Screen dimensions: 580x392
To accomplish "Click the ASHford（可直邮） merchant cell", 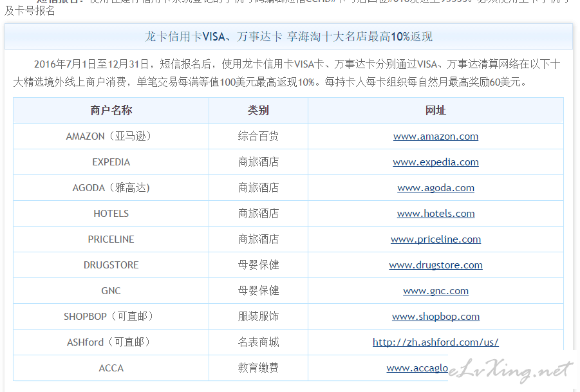I will [111, 342].
